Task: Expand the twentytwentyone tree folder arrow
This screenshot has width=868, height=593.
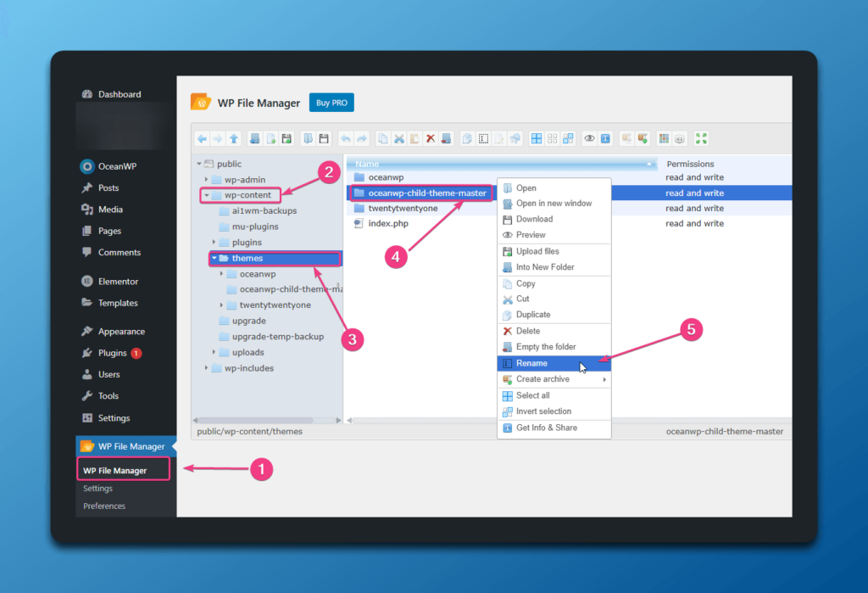Action: [221, 305]
